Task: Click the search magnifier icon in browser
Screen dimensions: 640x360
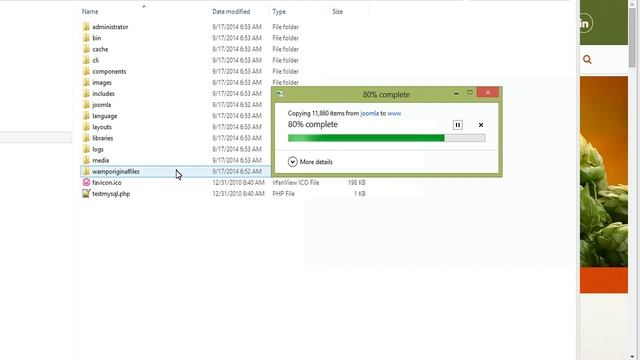Action: 587,60
